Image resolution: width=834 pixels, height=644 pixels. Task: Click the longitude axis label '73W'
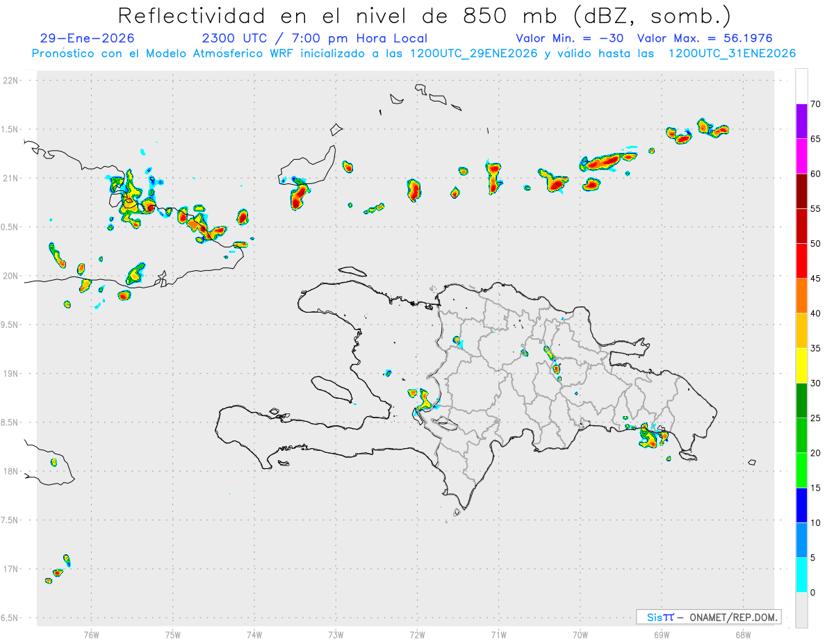tap(336, 635)
